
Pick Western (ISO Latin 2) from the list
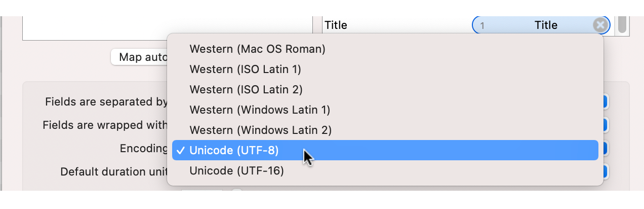pos(246,90)
